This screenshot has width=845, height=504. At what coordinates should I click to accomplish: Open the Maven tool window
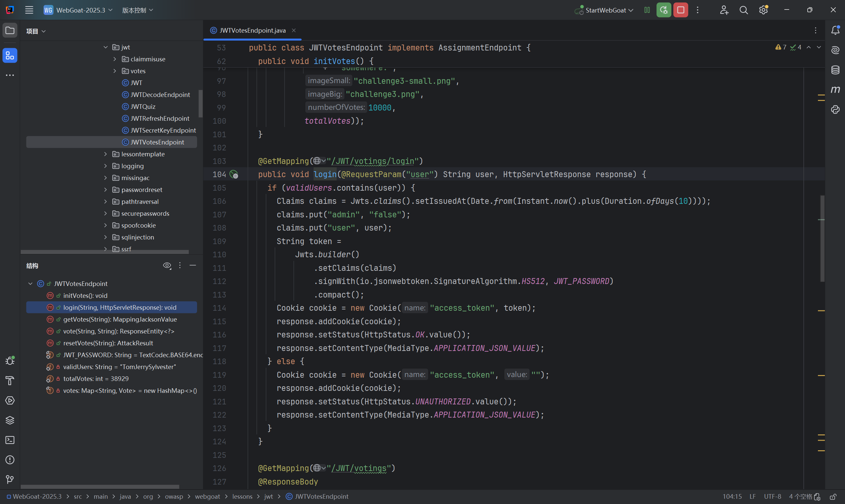[835, 90]
